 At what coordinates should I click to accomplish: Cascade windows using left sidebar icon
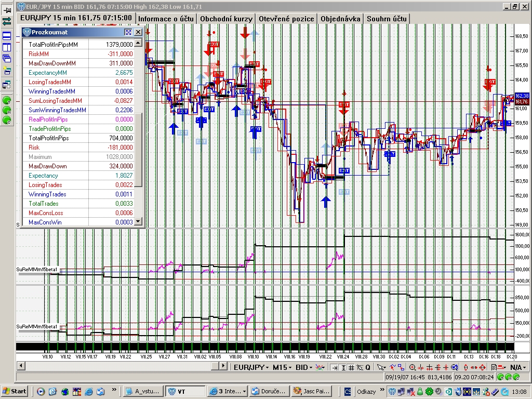(x=7, y=59)
